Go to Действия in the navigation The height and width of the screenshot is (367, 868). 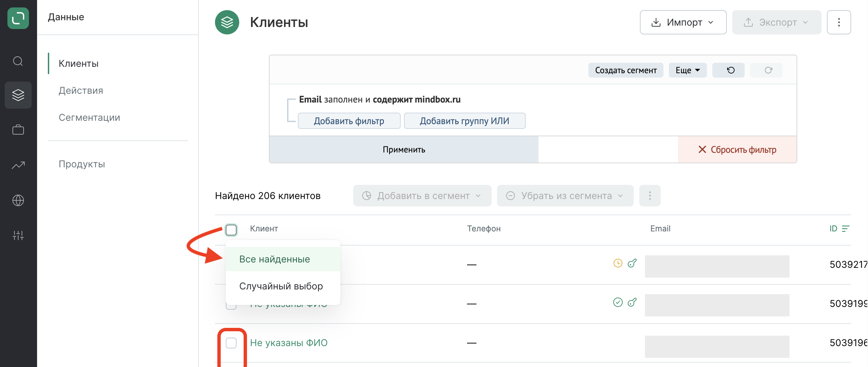pyautogui.click(x=81, y=90)
